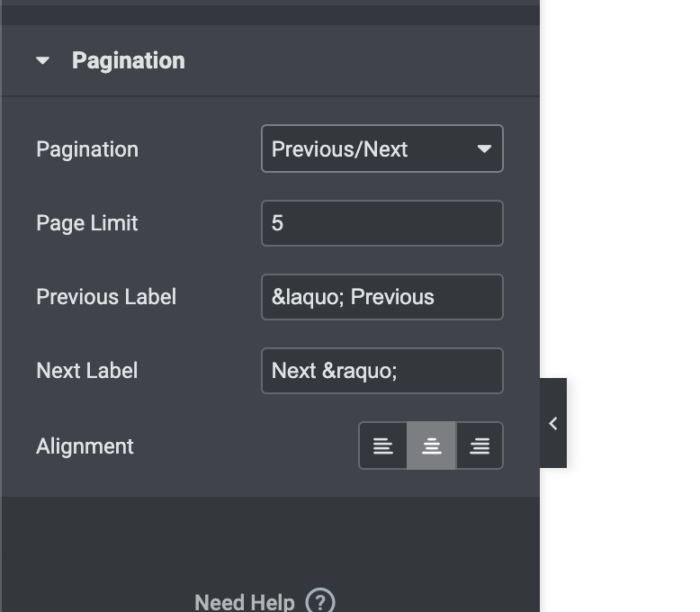Select center alignment icon

coord(431,445)
